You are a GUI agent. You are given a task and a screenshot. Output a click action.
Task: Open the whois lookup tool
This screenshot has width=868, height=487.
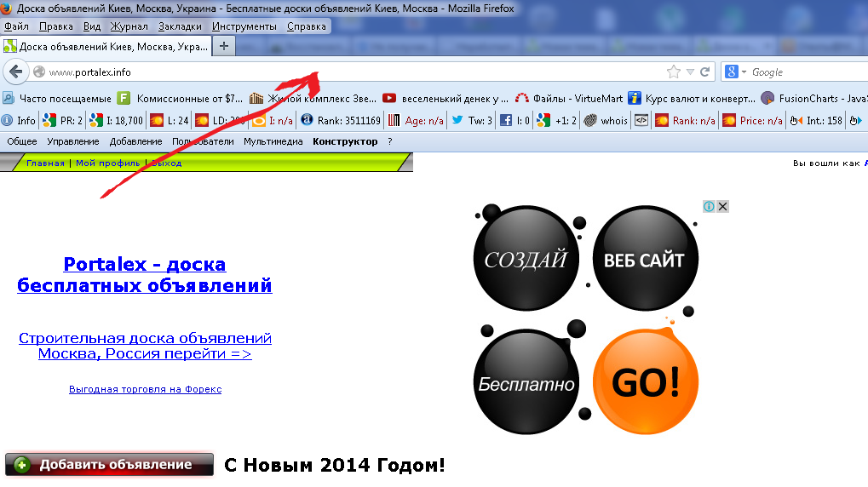point(606,120)
